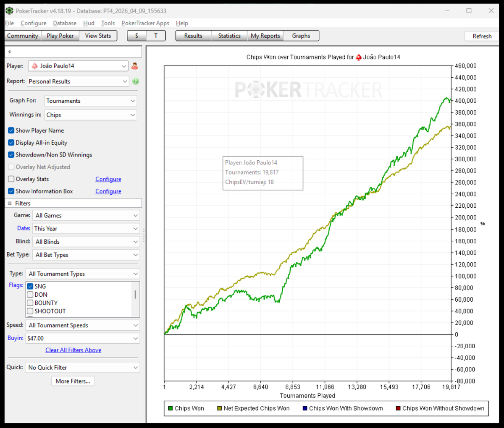Toggle Show Information Box checkbox
Screen dimensions: 504x428
pos(11,191)
